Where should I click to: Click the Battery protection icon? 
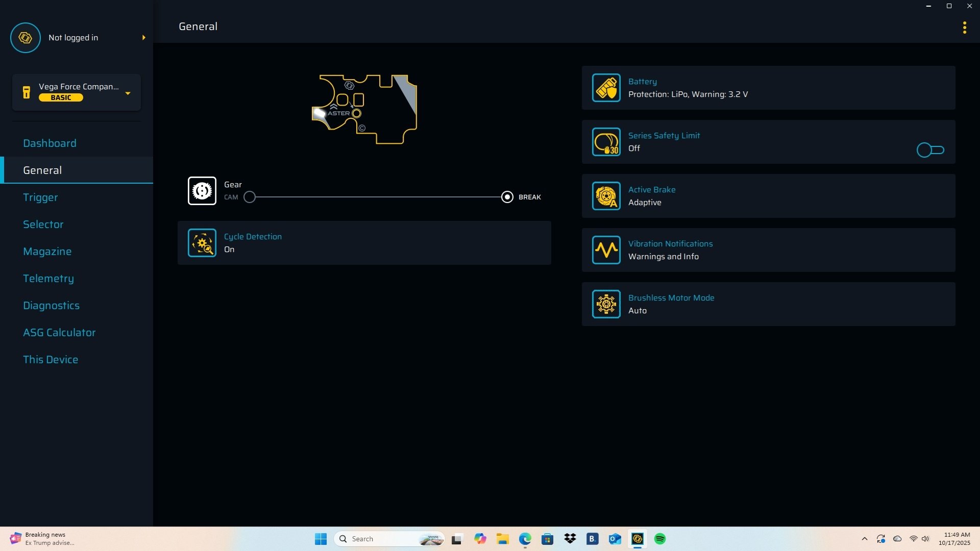[606, 88]
